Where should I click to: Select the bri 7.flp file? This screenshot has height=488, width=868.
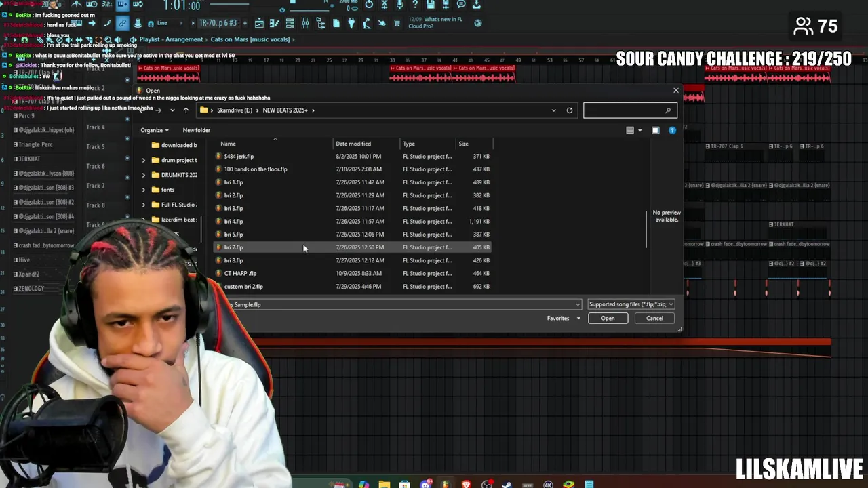coord(353,247)
